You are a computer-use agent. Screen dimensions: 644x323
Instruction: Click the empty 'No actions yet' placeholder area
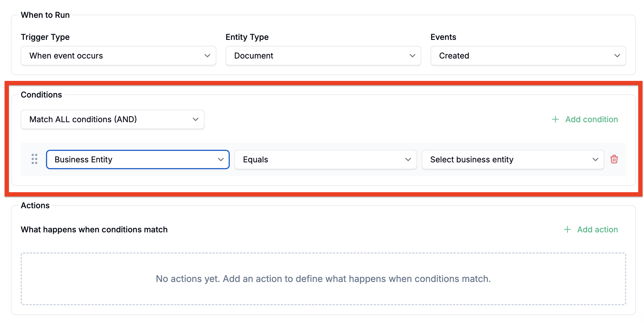pyautogui.click(x=323, y=279)
